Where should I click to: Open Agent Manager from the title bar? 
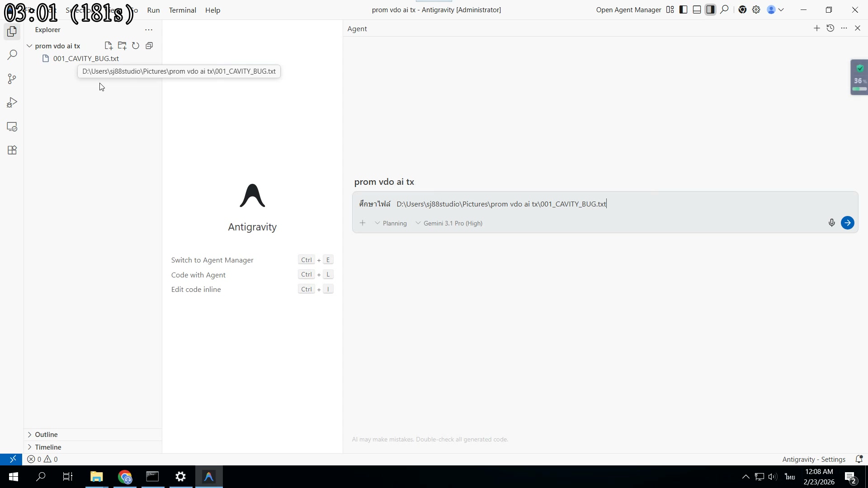pyautogui.click(x=628, y=9)
